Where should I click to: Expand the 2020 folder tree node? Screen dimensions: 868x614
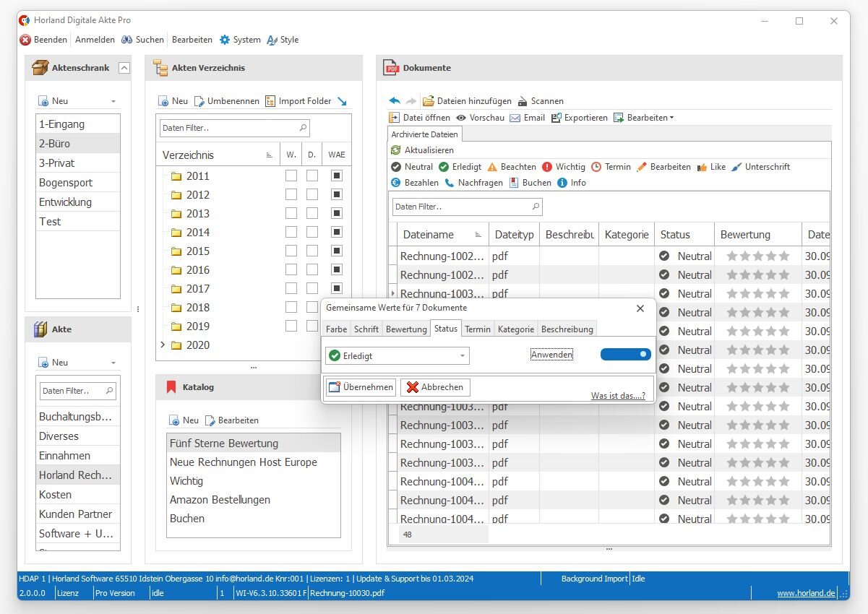point(163,345)
